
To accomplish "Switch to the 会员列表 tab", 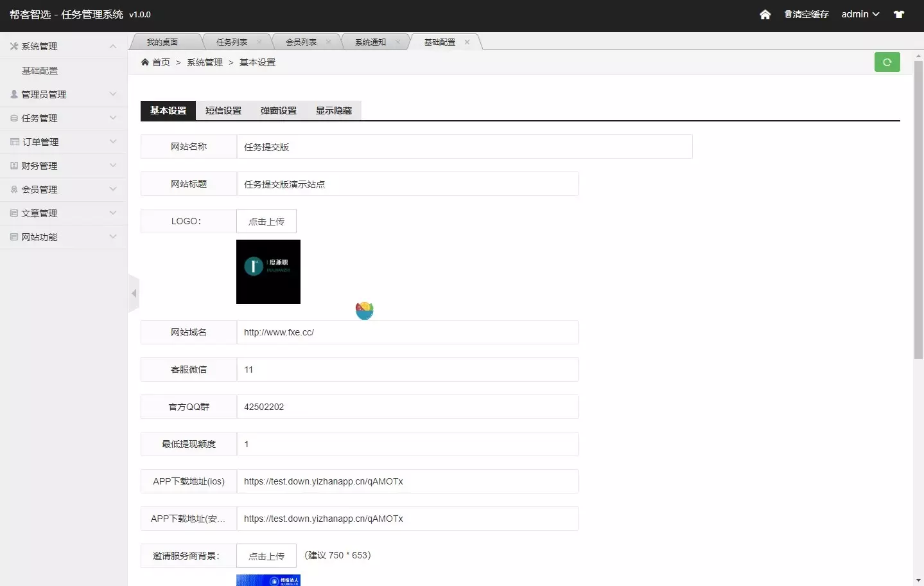I will tap(301, 42).
